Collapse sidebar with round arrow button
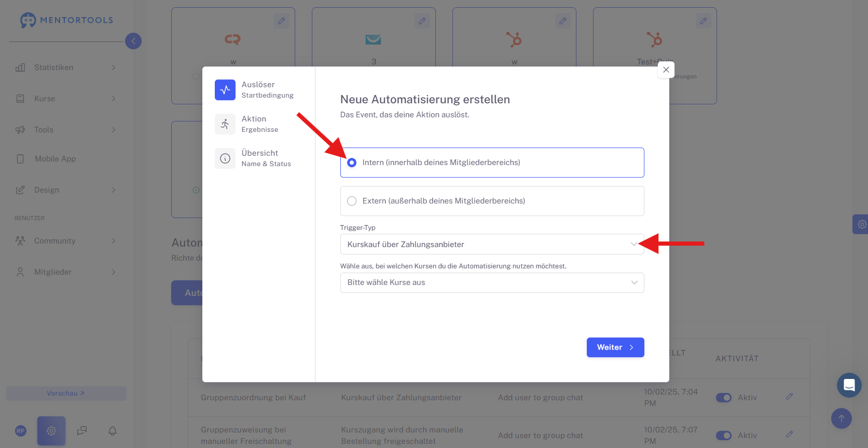The width and height of the screenshot is (868, 448). click(133, 41)
